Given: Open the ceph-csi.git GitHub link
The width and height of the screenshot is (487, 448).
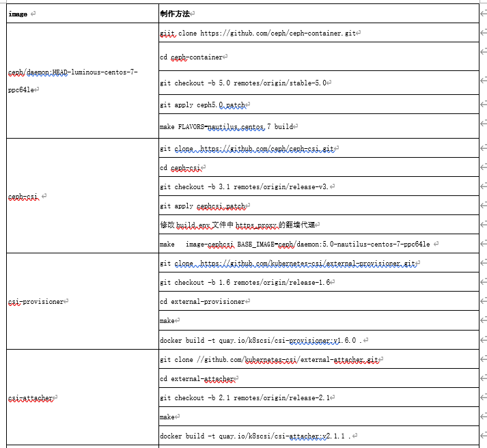Looking at the screenshot, I should tap(267, 149).
